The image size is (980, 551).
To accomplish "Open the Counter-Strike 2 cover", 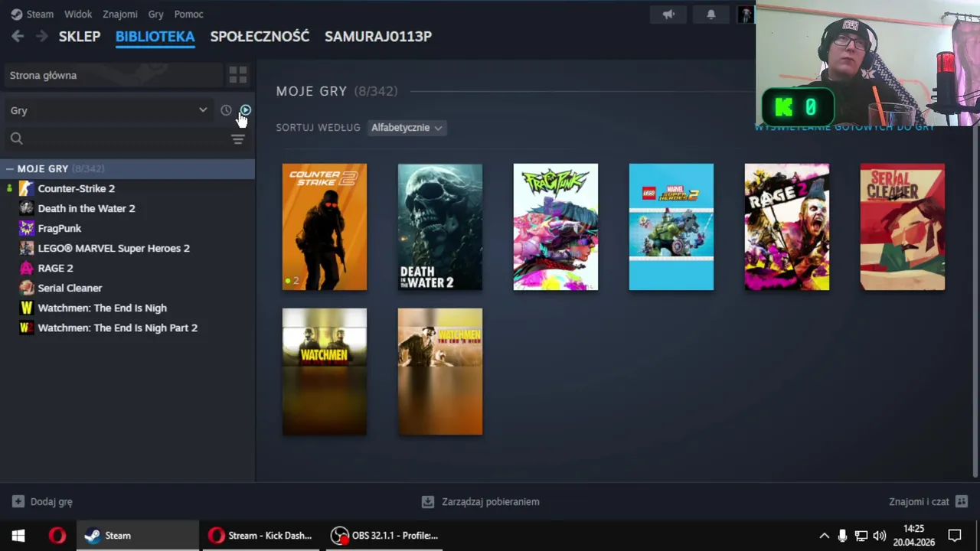I will [325, 227].
